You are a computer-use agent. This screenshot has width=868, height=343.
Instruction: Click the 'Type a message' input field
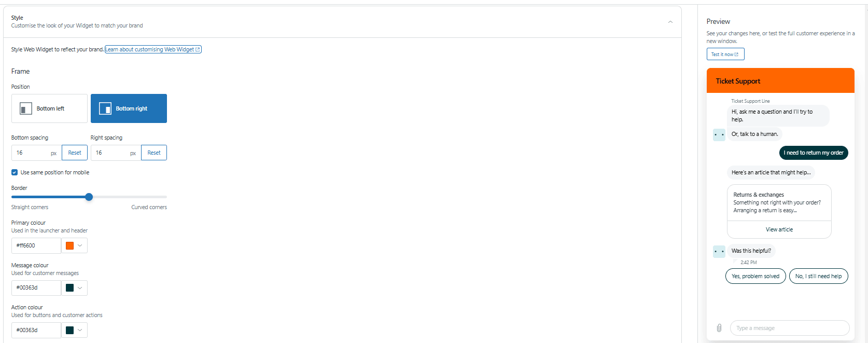(x=789, y=328)
